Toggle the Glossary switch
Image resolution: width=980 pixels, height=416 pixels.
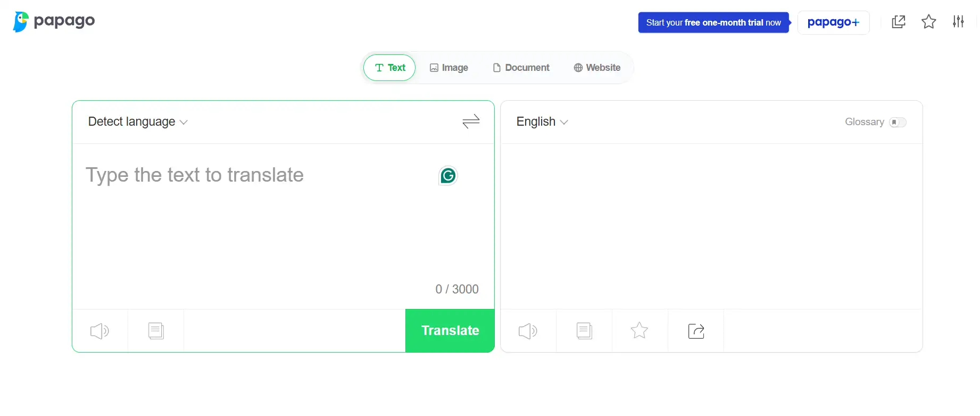pyautogui.click(x=898, y=122)
